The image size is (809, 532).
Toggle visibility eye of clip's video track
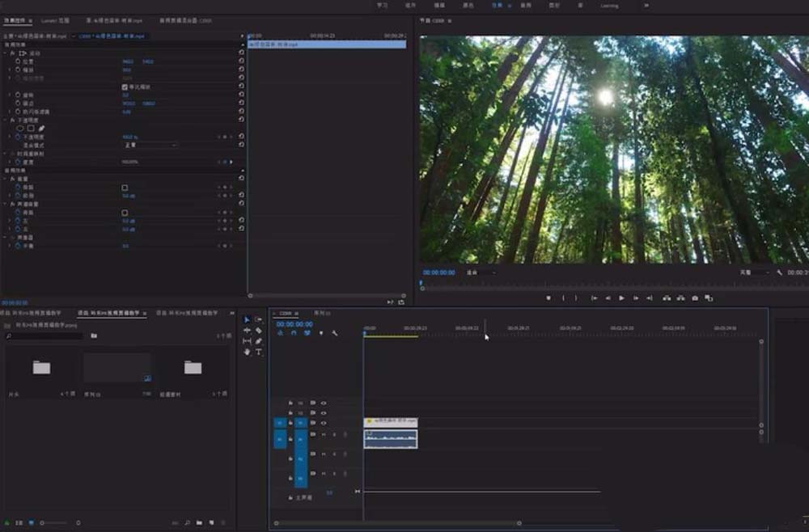coord(324,423)
